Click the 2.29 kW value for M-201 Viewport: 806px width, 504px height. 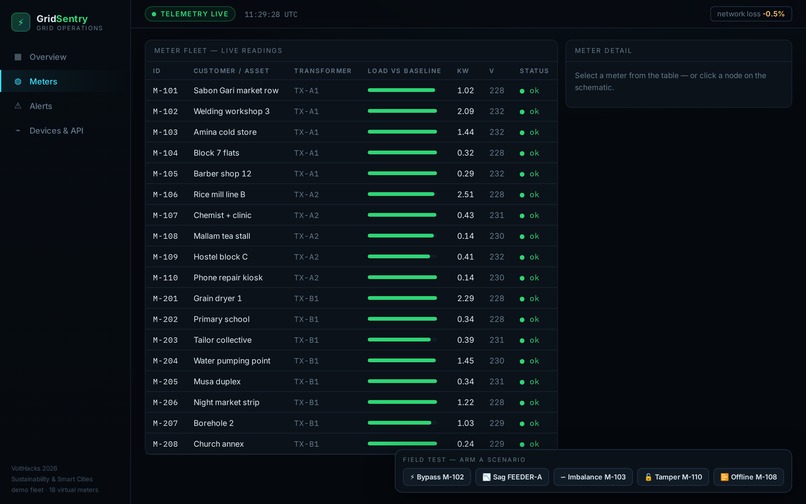pos(465,298)
